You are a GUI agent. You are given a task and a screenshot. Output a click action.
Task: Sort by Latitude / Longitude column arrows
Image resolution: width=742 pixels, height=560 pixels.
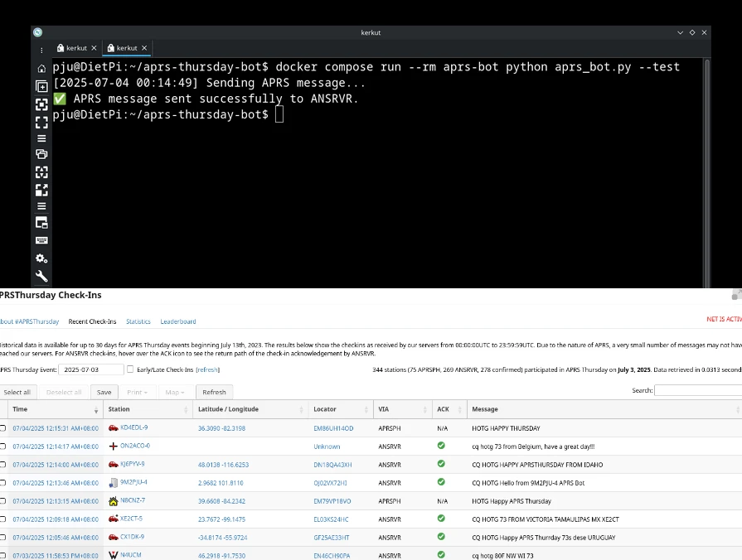pos(301,410)
